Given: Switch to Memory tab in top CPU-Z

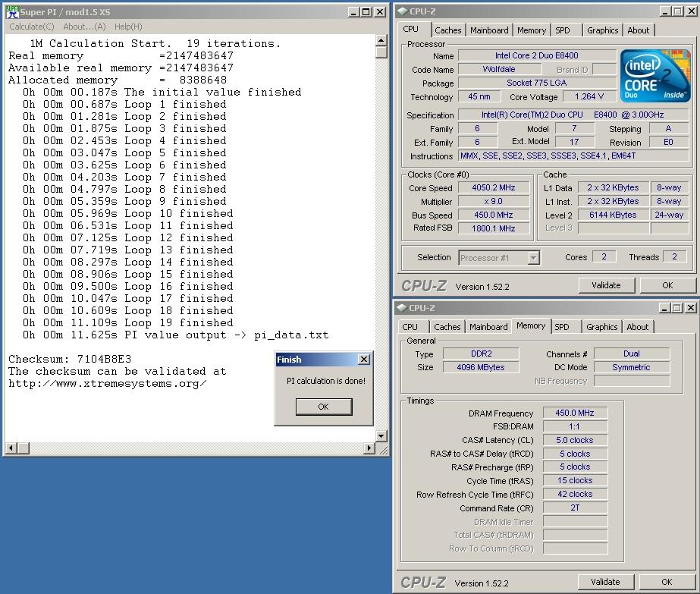Looking at the screenshot, I should point(531,30).
